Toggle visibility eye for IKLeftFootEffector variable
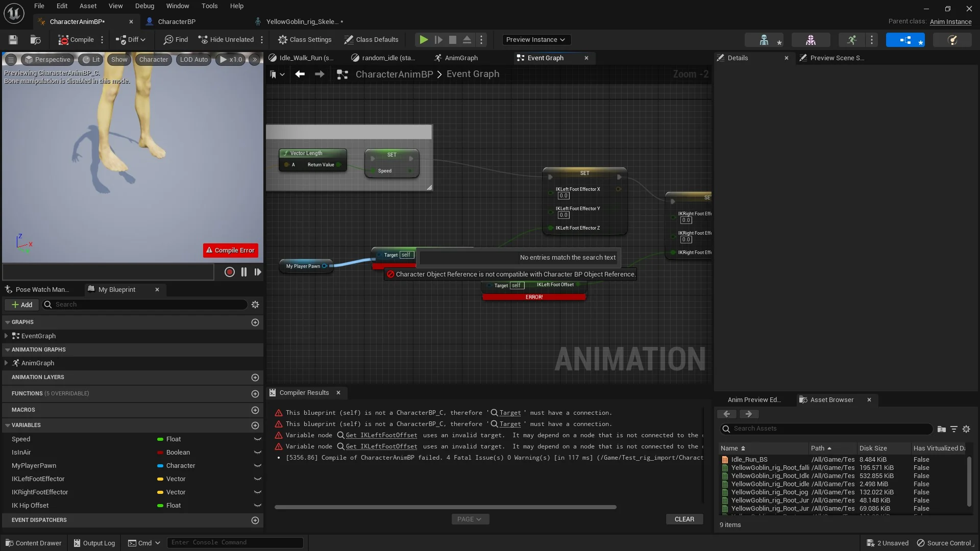Image resolution: width=980 pixels, height=551 pixels. (257, 479)
